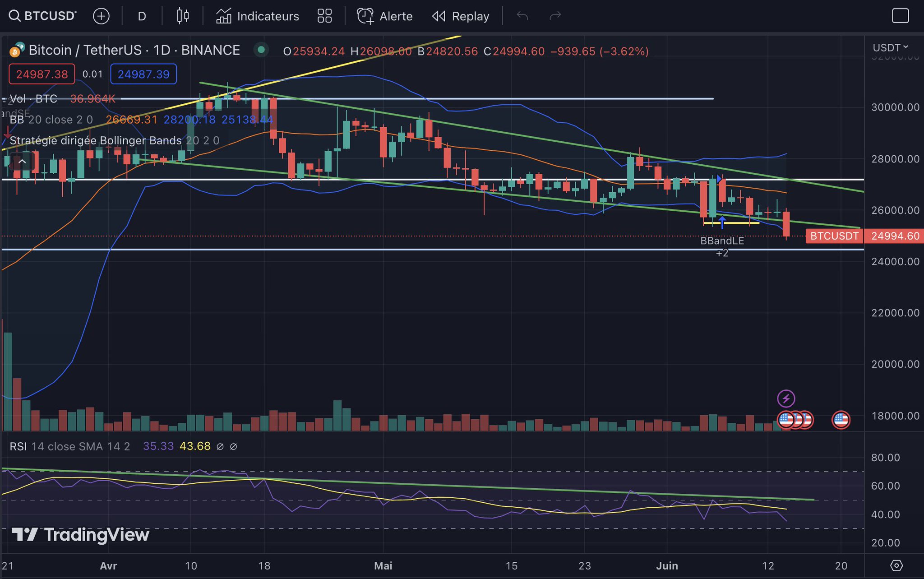Click the isolated US flag event marker

click(841, 420)
